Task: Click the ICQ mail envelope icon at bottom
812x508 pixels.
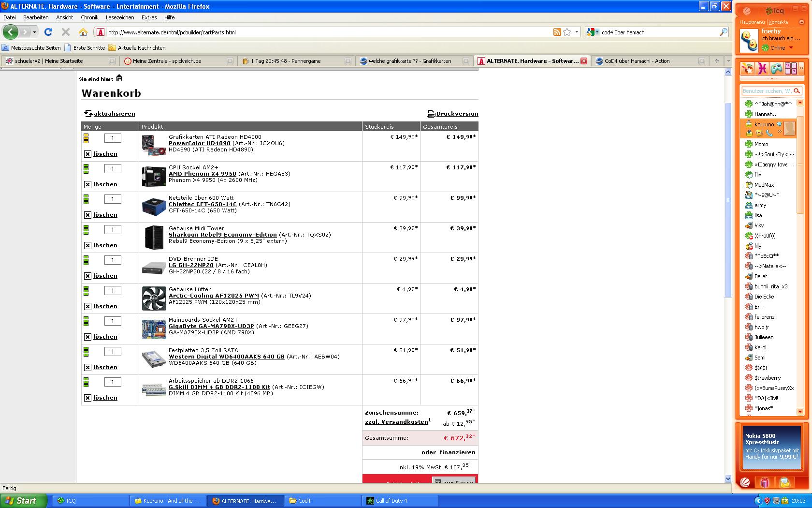Action: point(784,482)
